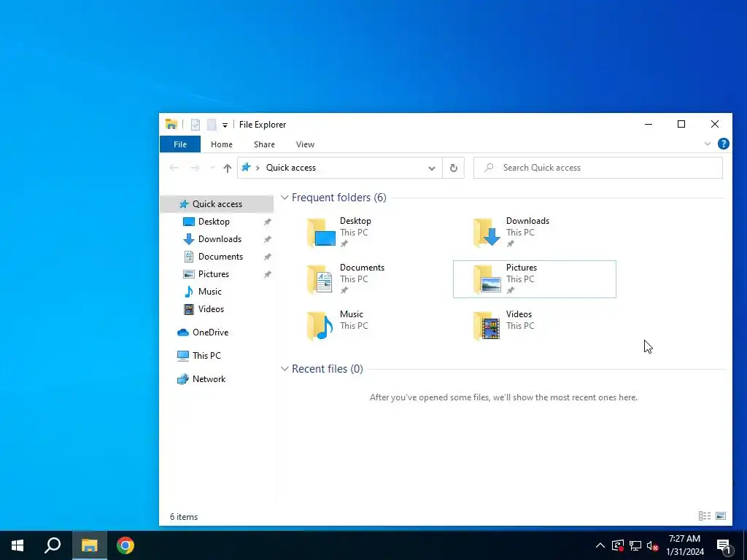The height and width of the screenshot is (560, 747).
Task: Open the Windows Start menu
Action: (x=18, y=545)
